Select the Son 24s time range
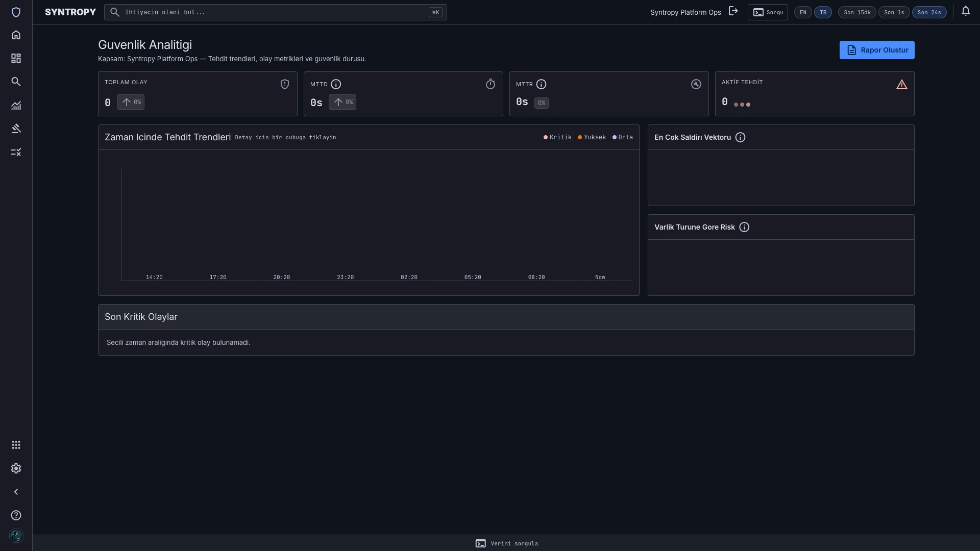980x551 pixels. (929, 12)
